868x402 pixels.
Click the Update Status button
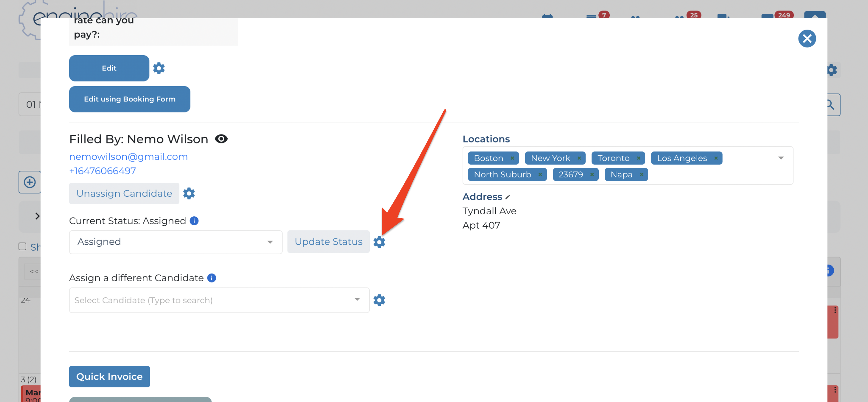[x=328, y=242]
